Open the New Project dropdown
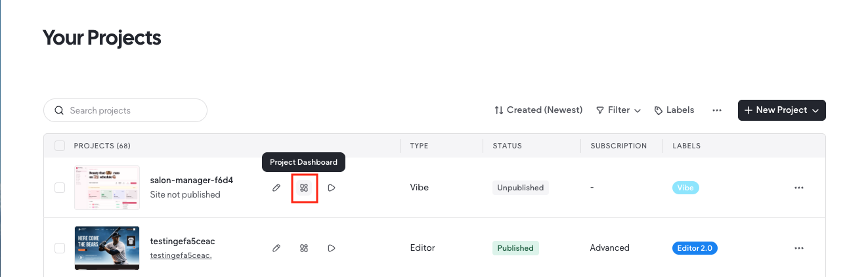868x277 pixels. [x=782, y=110]
